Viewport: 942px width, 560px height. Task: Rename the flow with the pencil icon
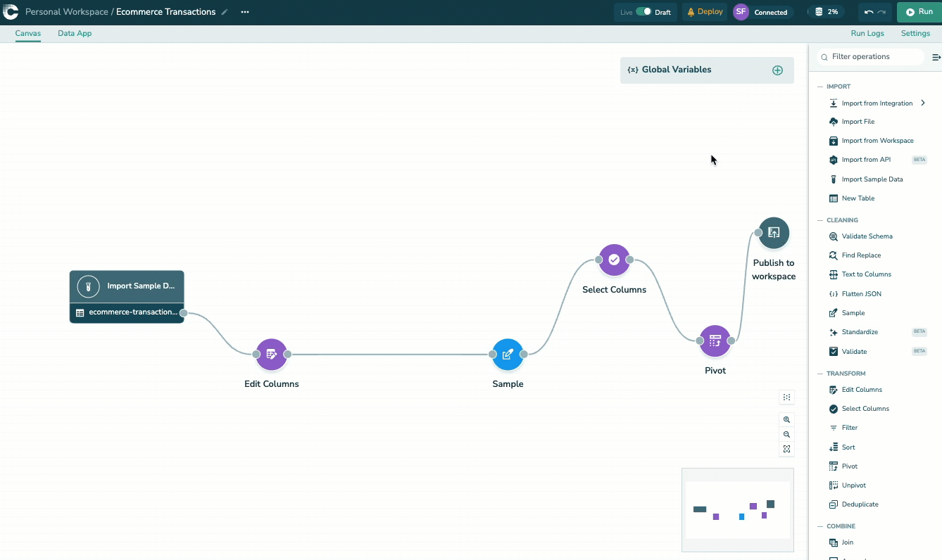(225, 12)
